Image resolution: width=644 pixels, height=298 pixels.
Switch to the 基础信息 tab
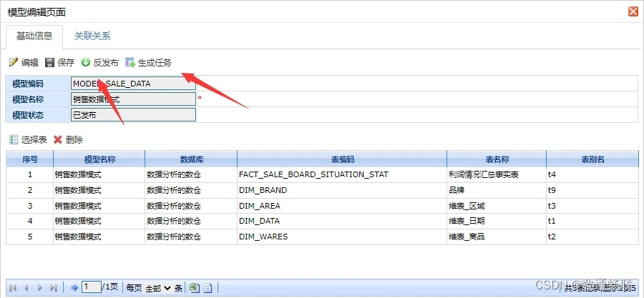tap(34, 36)
